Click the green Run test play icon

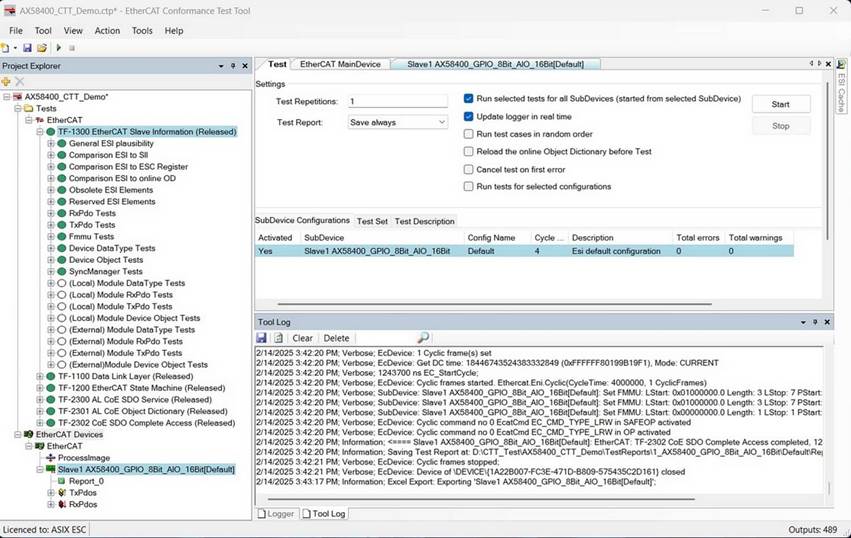[59, 48]
